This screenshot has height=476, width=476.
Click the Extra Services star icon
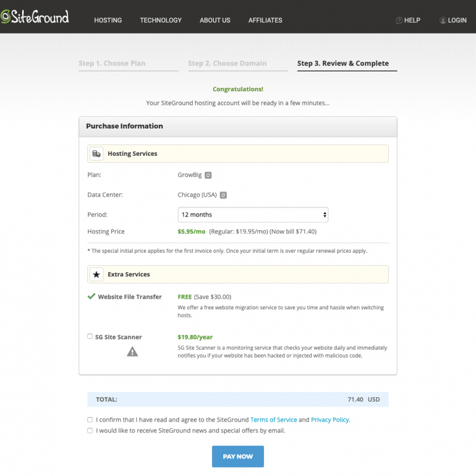tap(96, 274)
